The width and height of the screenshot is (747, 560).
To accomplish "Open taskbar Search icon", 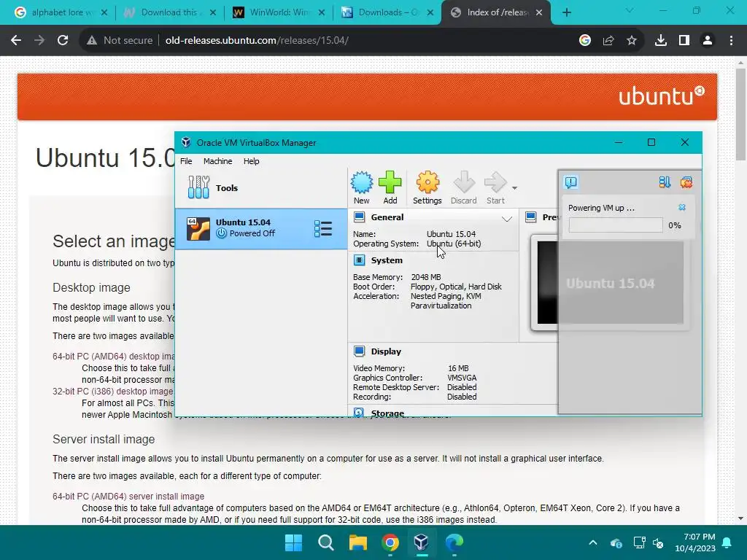I will tap(326, 542).
